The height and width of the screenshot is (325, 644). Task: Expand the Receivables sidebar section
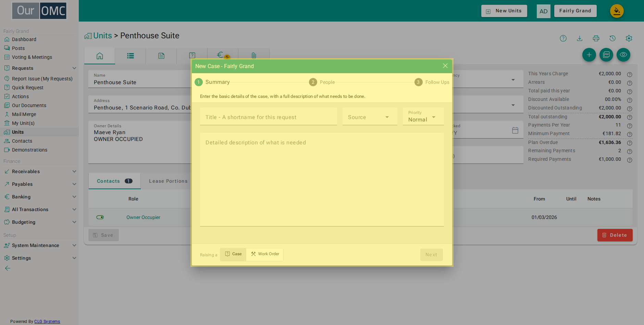point(40,171)
